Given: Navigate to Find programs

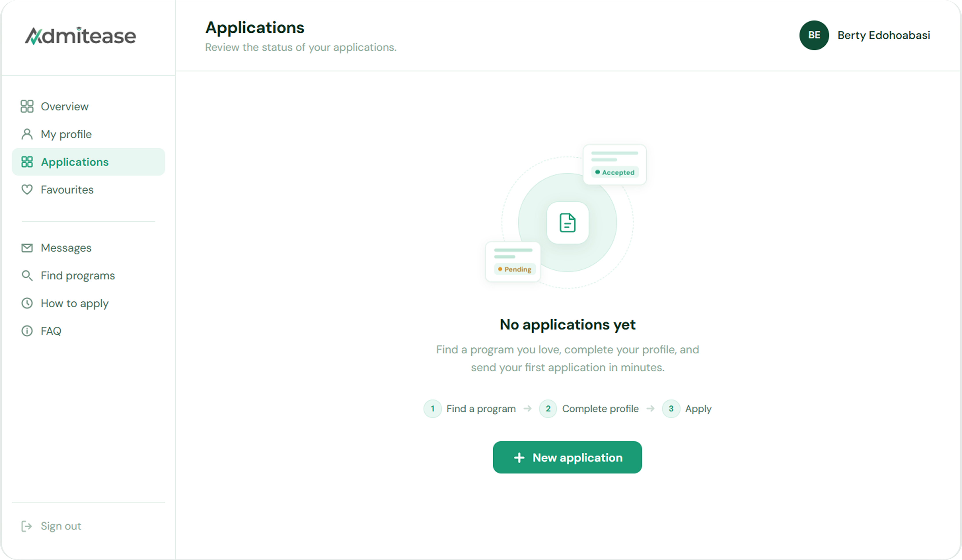Looking at the screenshot, I should (x=89, y=275).
